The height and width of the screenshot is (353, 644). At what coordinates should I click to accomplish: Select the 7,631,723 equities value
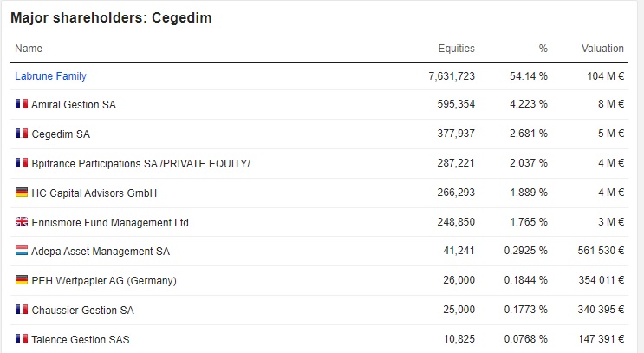point(452,76)
